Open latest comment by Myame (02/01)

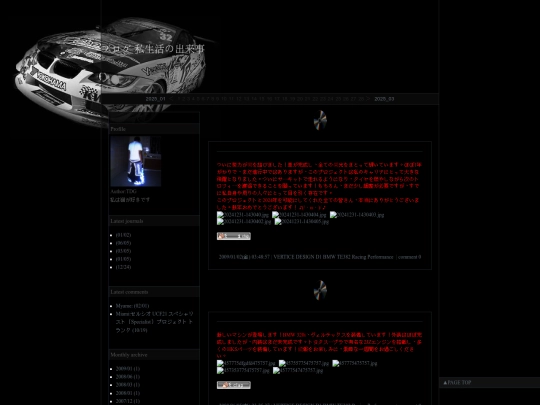coord(132,306)
